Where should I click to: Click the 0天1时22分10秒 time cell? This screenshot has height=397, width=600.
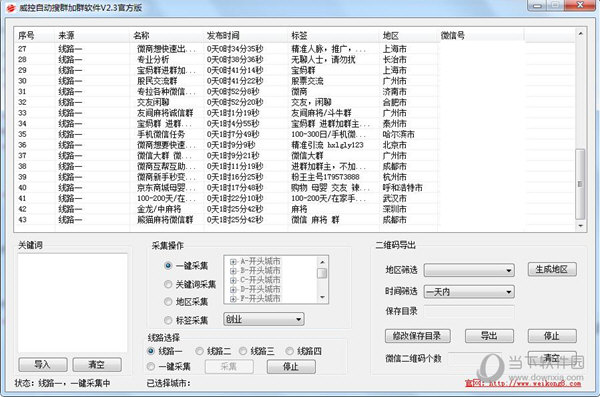pos(235,198)
